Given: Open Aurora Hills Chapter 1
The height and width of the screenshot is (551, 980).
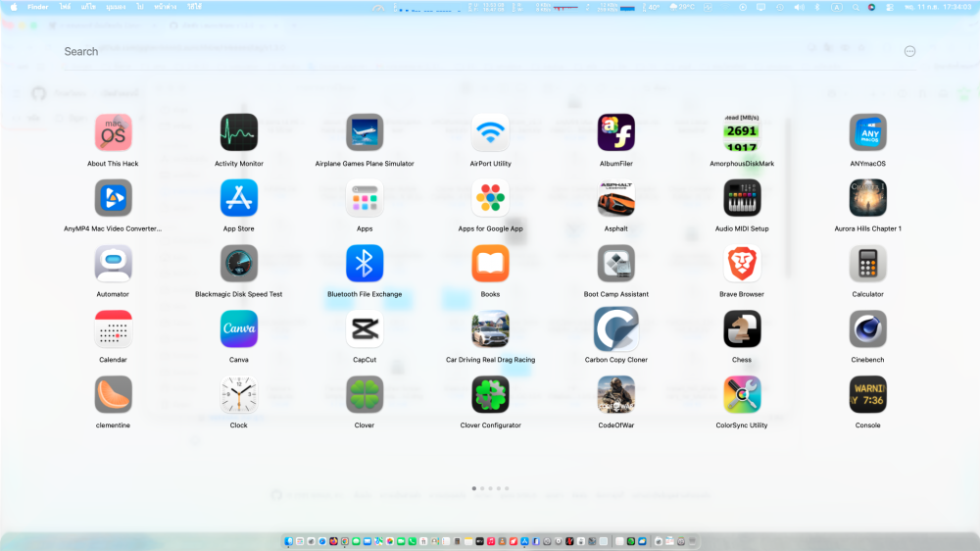Looking at the screenshot, I should (x=867, y=198).
